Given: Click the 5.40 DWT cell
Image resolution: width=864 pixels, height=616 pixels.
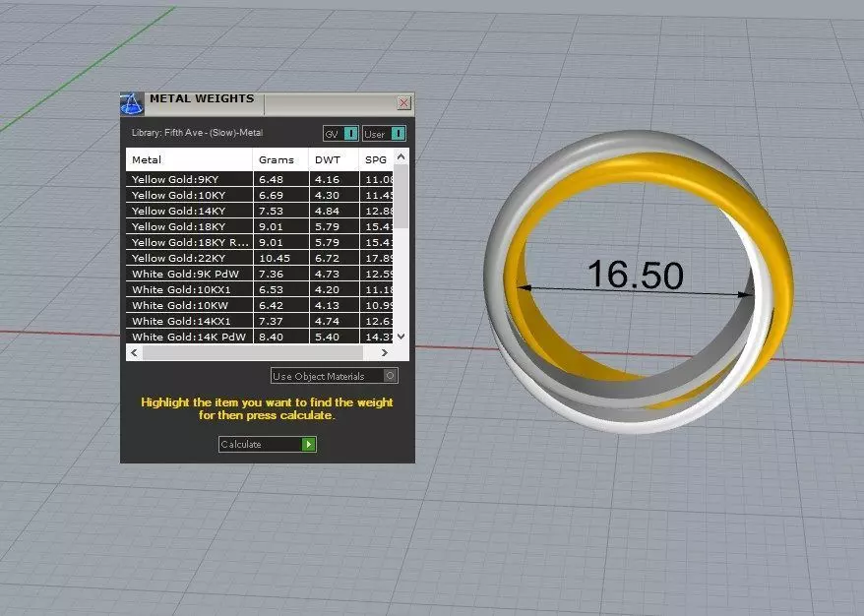Looking at the screenshot, I should tap(334, 337).
